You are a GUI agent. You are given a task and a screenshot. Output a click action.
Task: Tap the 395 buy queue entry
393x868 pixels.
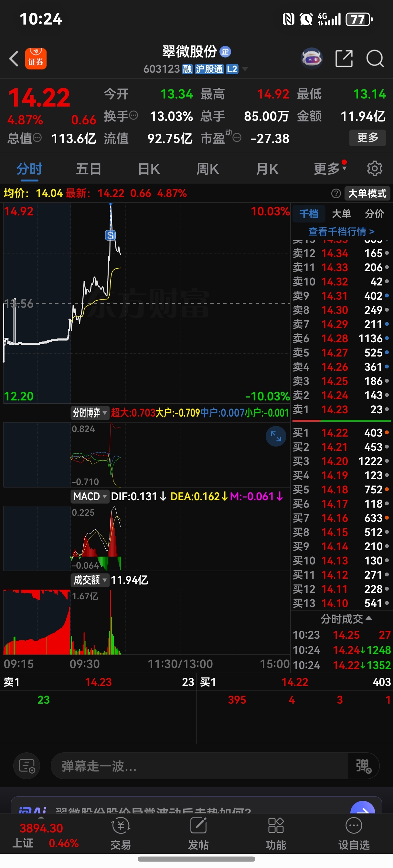tap(237, 700)
